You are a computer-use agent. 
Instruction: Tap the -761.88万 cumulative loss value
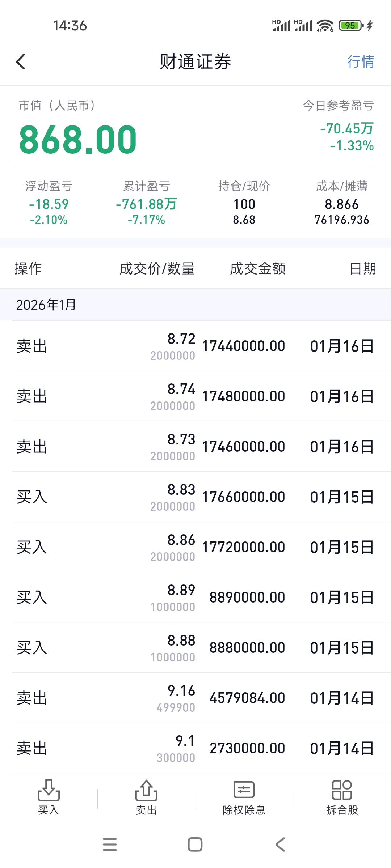(x=147, y=204)
